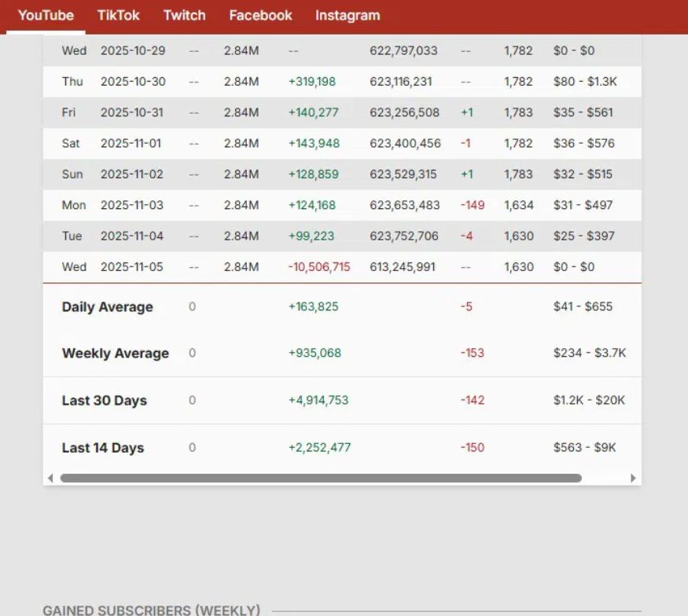Image resolution: width=688 pixels, height=616 pixels.
Task: Click the Tue weekday label
Action: (x=72, y=236)
